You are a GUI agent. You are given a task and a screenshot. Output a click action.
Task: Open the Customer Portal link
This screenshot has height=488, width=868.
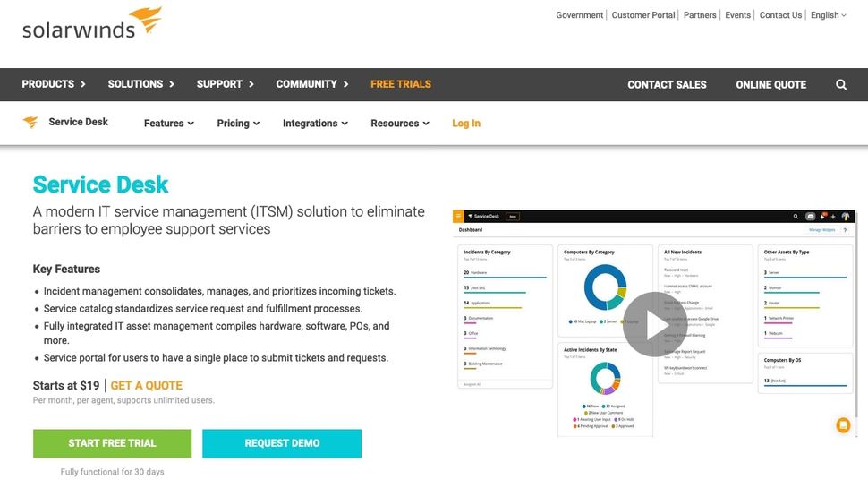(x=643, y=15)
